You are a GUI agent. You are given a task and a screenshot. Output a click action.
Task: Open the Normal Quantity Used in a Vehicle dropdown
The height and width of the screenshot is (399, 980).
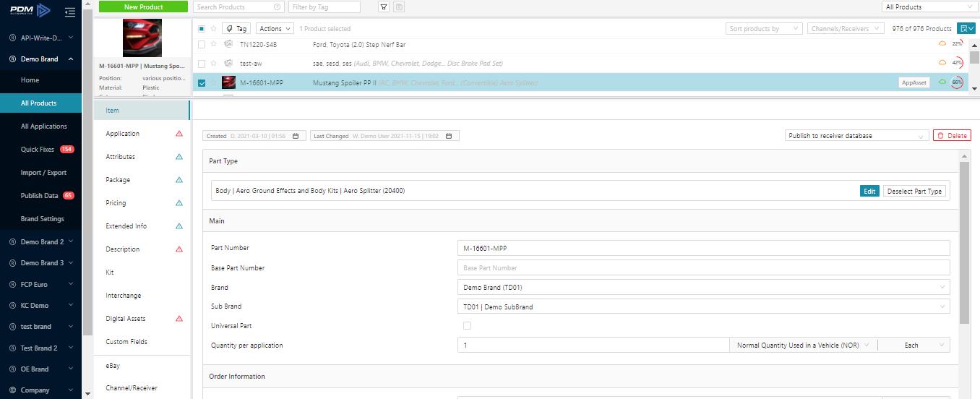804,346
